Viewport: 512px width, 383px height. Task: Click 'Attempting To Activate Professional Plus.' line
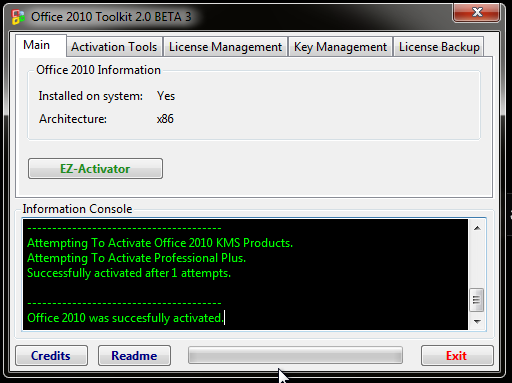[136, 258]
